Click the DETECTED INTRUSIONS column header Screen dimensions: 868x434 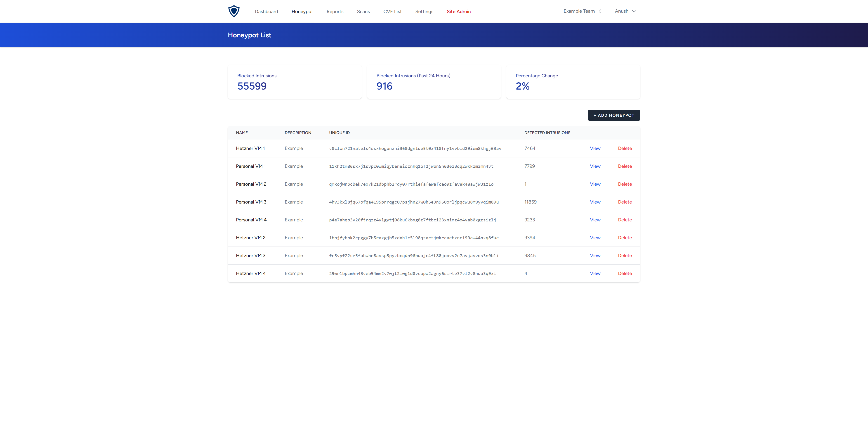547,133
